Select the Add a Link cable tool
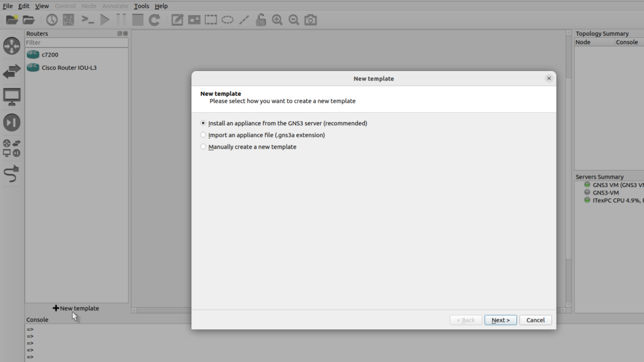The width and height of the screenshot is (644, 362). (x=12, y=173)
